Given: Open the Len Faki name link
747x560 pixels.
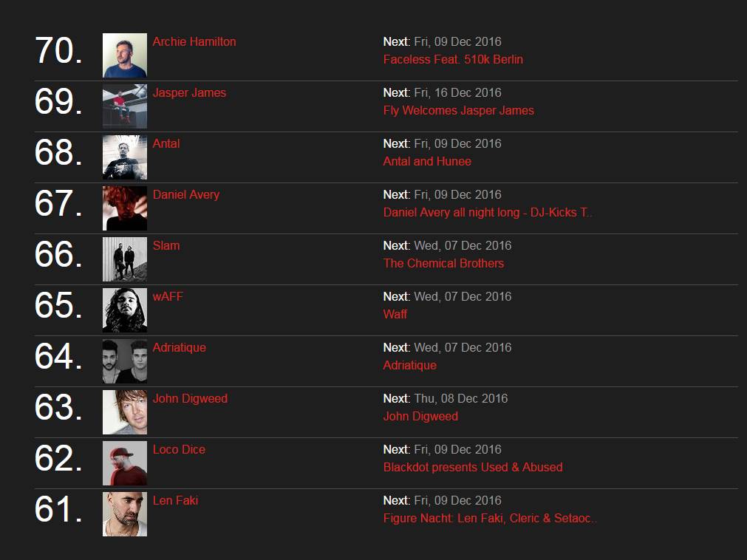Looking at the screenshot, I should pos(175,501).
